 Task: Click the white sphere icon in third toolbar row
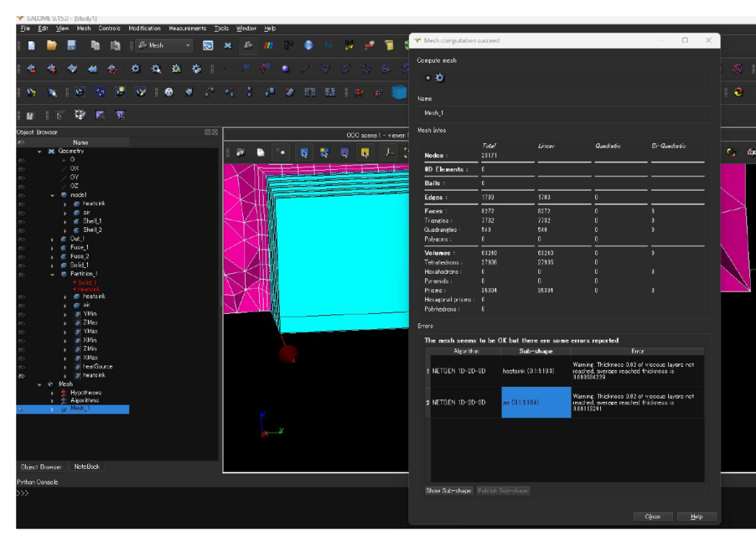[169, 93]
